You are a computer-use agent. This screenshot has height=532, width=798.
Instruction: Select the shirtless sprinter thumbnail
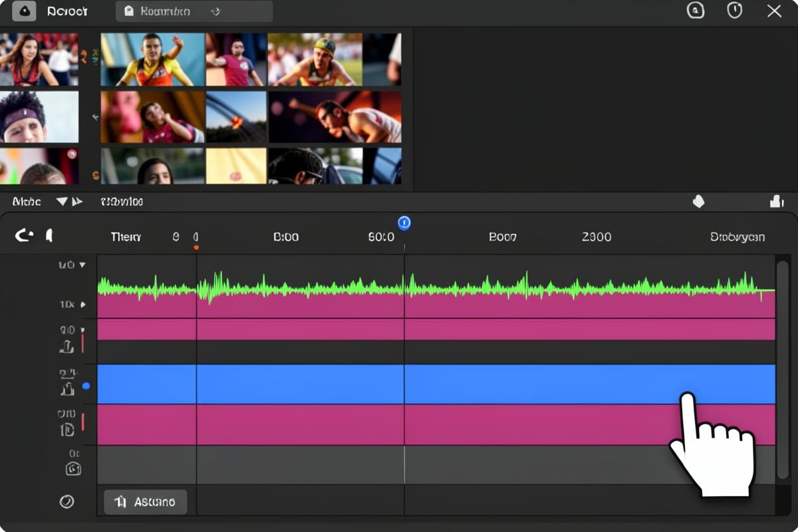coord(335,117)
